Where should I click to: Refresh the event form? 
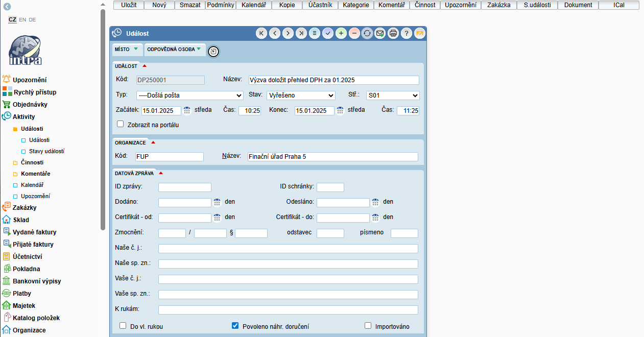pos(367,34)
